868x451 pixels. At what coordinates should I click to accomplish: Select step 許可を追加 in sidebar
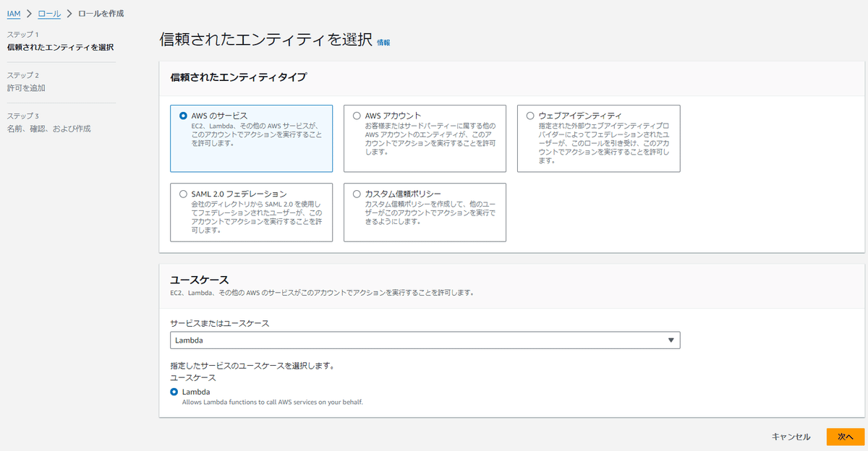click(x=26, y=88)
